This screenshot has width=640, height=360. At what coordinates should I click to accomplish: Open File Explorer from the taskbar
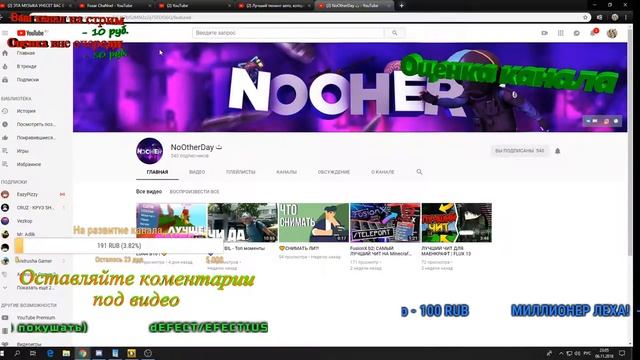[x=66, y=353]
